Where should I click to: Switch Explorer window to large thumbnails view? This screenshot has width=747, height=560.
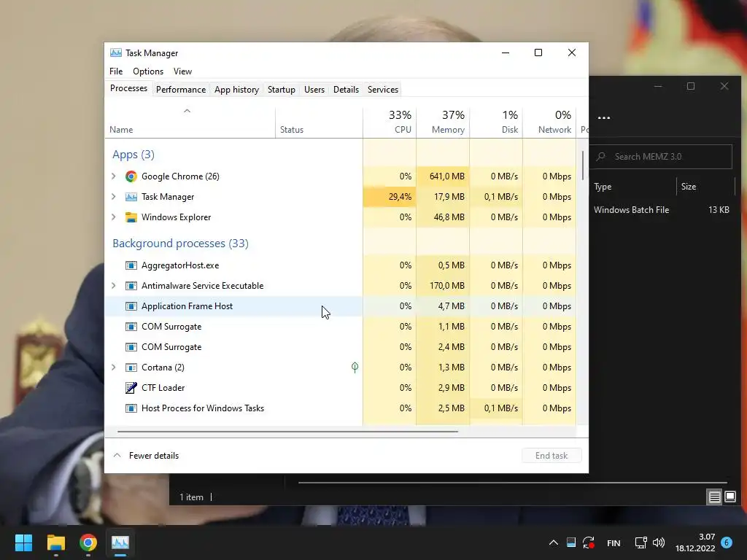click(x=730, y=497)
